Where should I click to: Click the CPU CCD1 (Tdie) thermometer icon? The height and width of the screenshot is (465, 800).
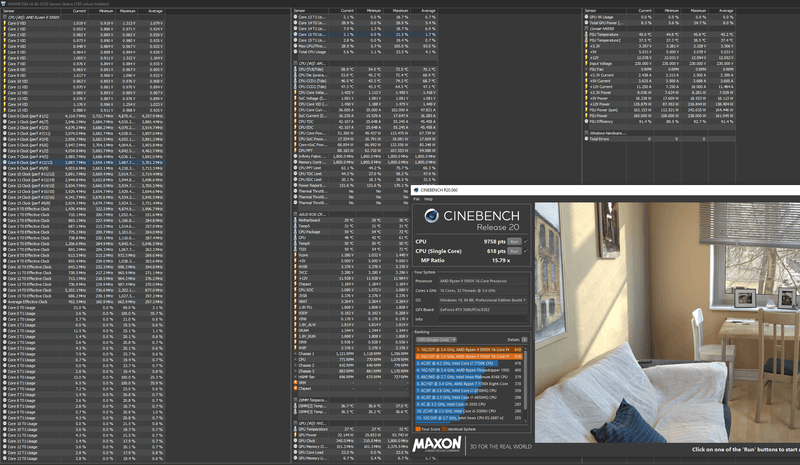[295, 81]
